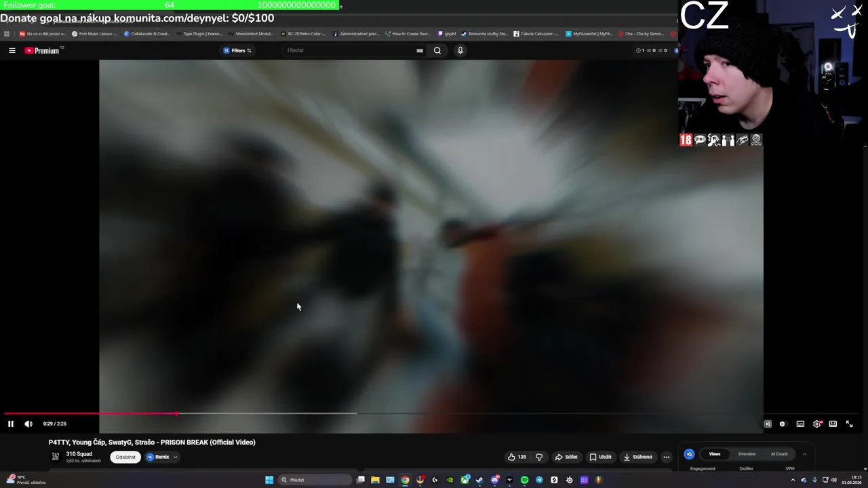Share the video via Sdílet
868x488 pixels.
pos(566,457)
